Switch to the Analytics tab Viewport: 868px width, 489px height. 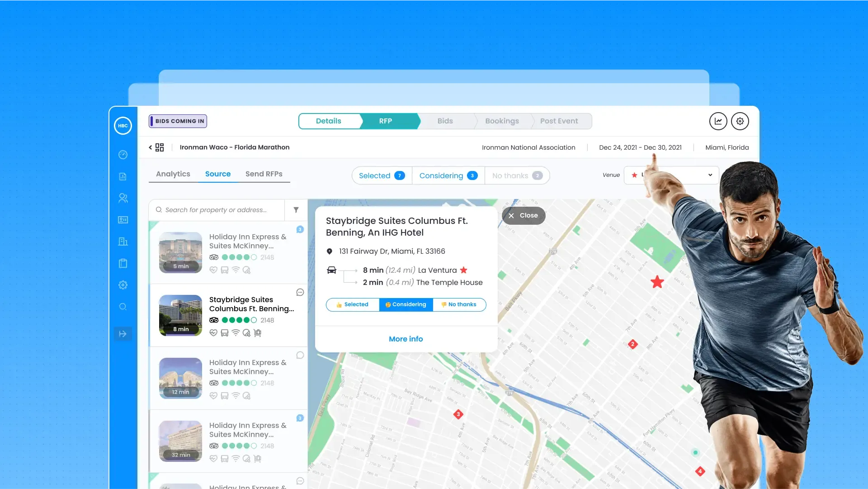(173, 174)
